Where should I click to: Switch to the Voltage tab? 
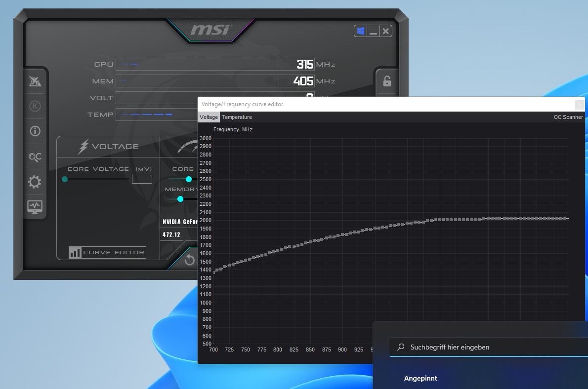click(x=209, y=117)
